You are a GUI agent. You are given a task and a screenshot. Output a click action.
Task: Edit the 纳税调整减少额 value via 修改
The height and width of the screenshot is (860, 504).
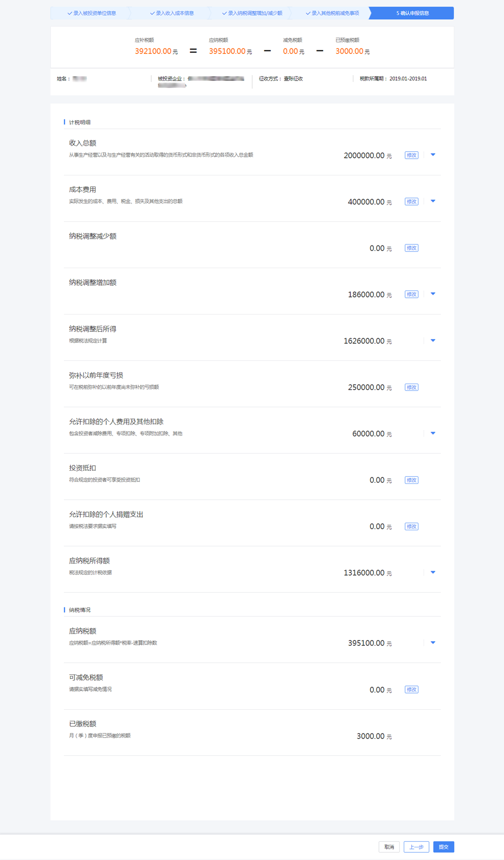(x=412, y=248)
